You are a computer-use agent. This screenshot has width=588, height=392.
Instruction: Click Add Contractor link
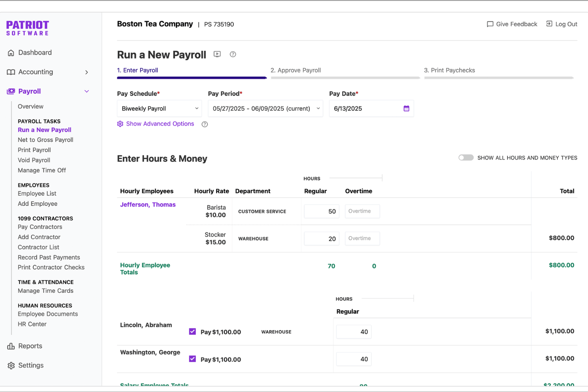(x=39, y=237)
